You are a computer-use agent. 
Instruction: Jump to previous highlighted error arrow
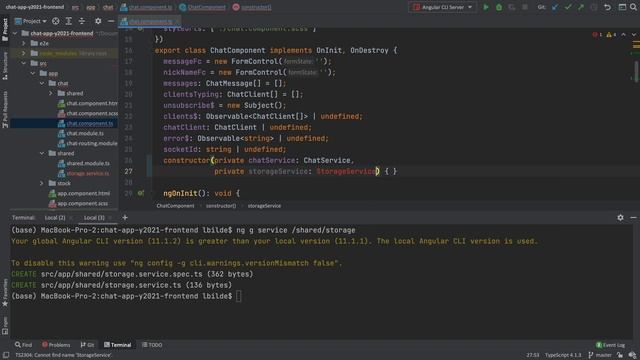tap(623, 35)
